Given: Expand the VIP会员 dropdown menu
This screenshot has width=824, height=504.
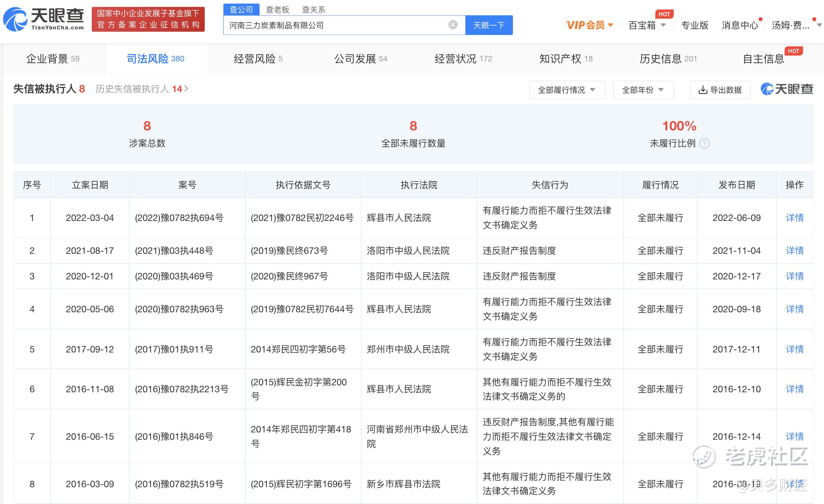Looking at the screenshot, I should 589,25.
